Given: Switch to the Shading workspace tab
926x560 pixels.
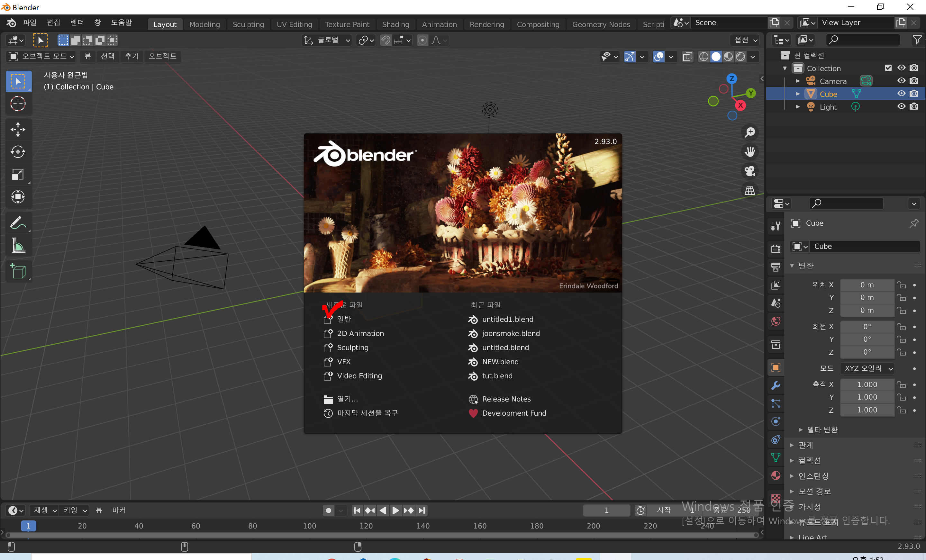Looking at the screenshot, I should [x=395, y=24].
